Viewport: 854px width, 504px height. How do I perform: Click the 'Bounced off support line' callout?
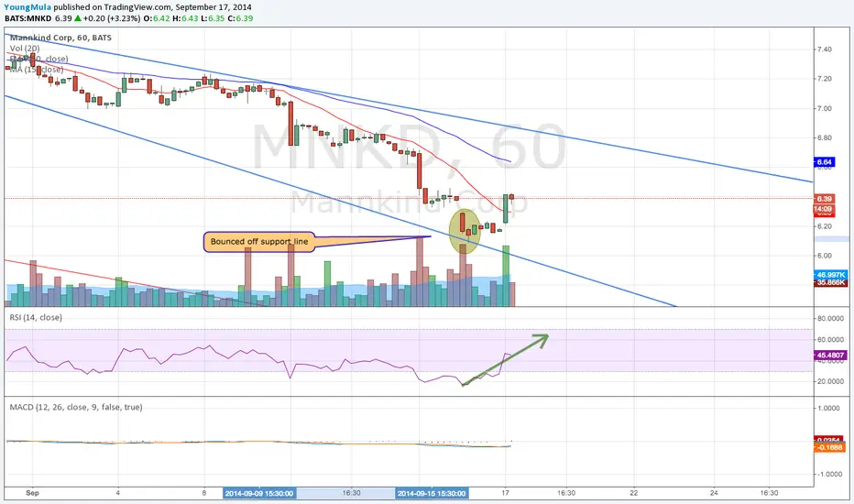click(259, 241)
